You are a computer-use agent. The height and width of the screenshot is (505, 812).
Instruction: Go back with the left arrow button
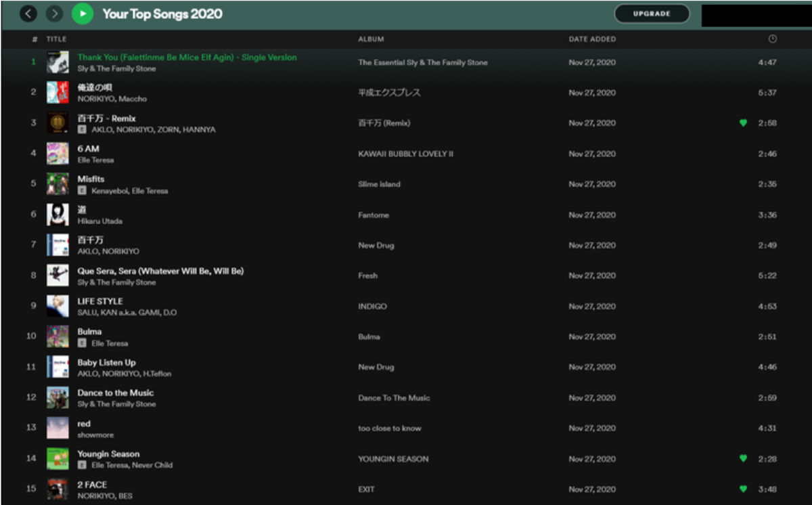28,14
